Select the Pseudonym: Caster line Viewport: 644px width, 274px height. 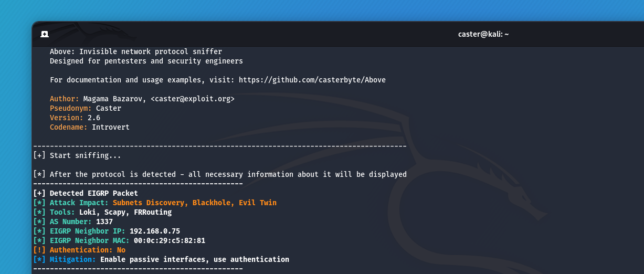pos(86,108)
